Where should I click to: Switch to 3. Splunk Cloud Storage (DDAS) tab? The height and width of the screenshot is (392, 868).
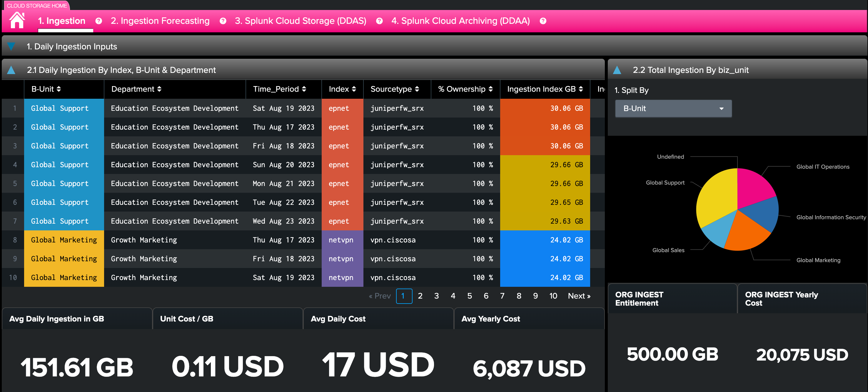tap(301, 21)
